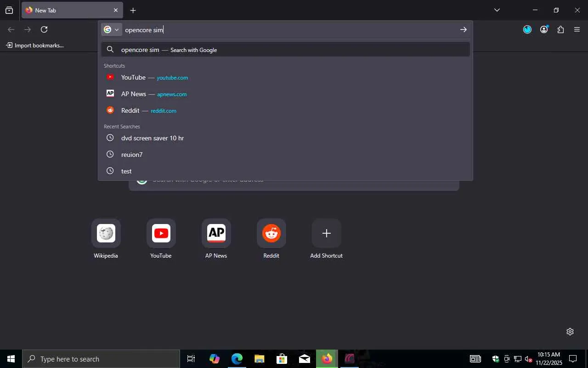Viewport: 588px width, 368px height.
Task: Click the go arrow in the address bar
Action: pos(463,29)
